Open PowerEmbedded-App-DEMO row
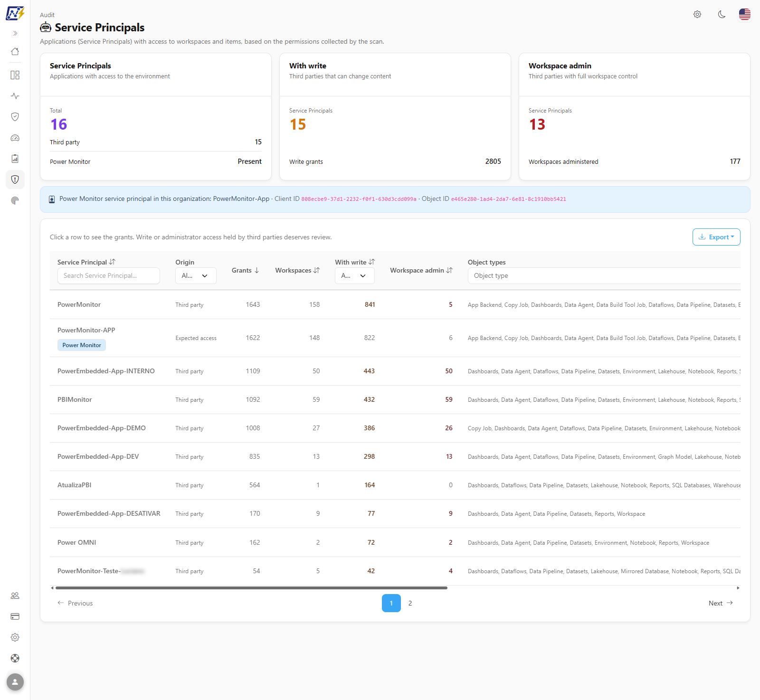The image size is (760, 700). click(x=395, y=428)
